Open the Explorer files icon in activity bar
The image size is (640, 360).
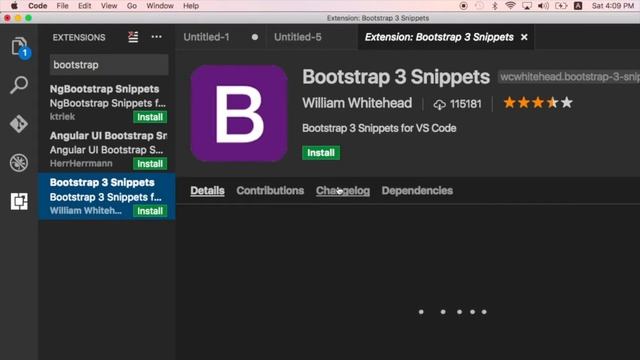coord(19,47)
